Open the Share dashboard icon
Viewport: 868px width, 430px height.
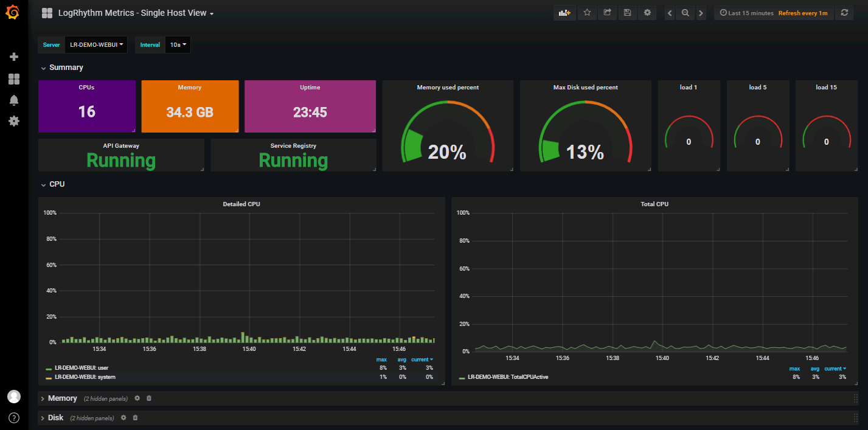pyautogui.click(x=606, y=12)
